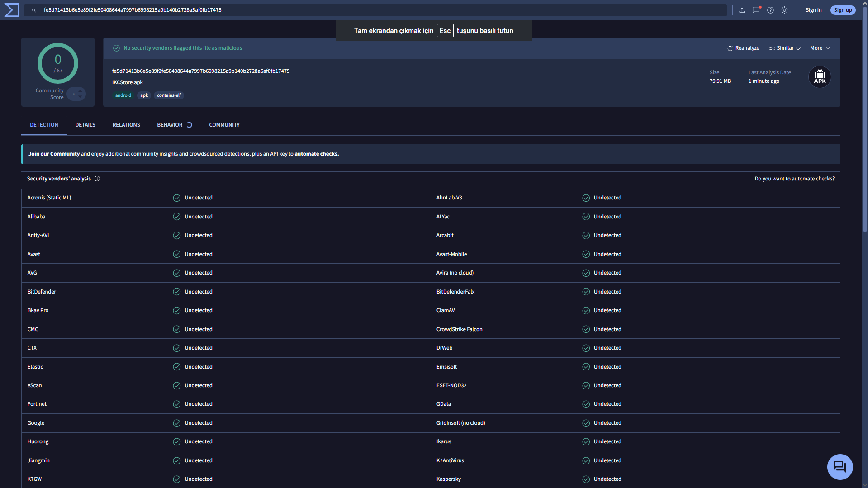Click the Sign in link

pyautogui.click(x=813, y=10)
